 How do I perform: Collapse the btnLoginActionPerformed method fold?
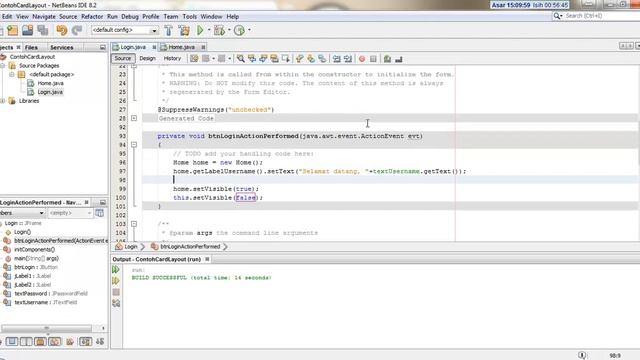point(134,144)
